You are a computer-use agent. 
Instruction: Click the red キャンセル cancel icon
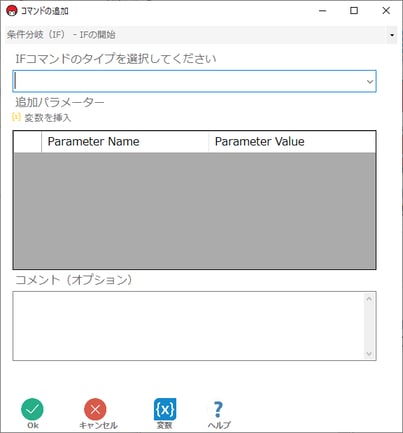[95, 409]
